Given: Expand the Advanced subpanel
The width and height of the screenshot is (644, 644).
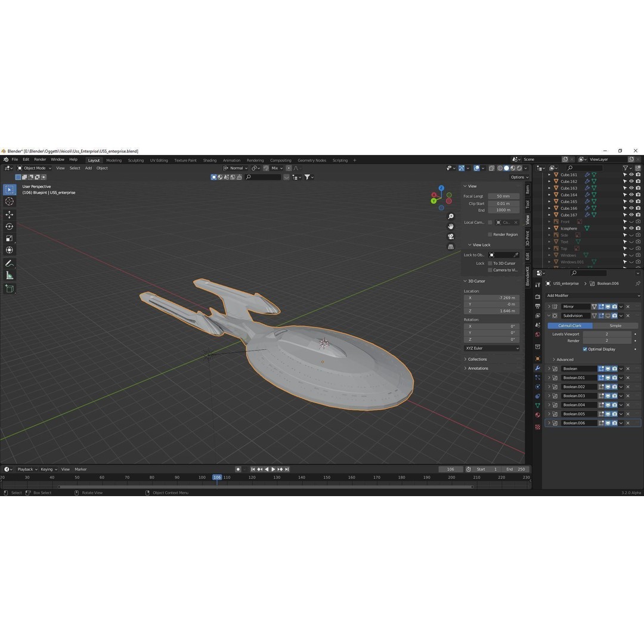Looking at the screenshot, I should (554, 360).
